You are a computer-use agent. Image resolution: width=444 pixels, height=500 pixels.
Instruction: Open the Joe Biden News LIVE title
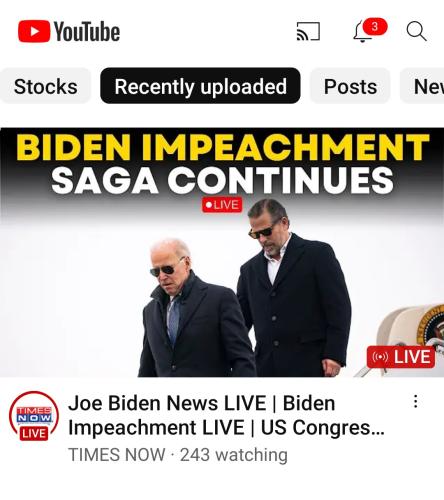coord(226,415)
